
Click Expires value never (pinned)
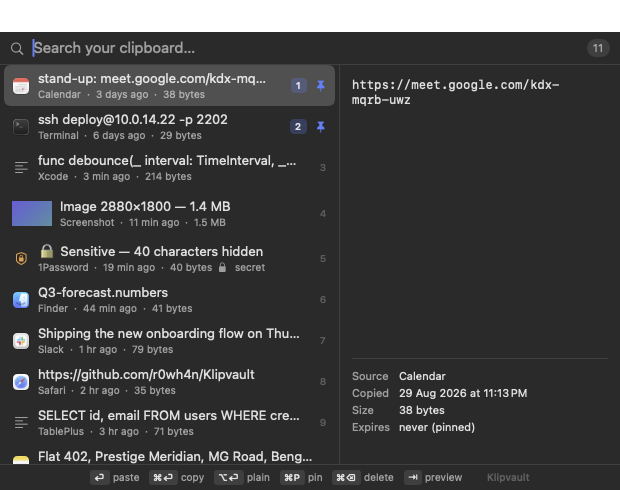437,427
